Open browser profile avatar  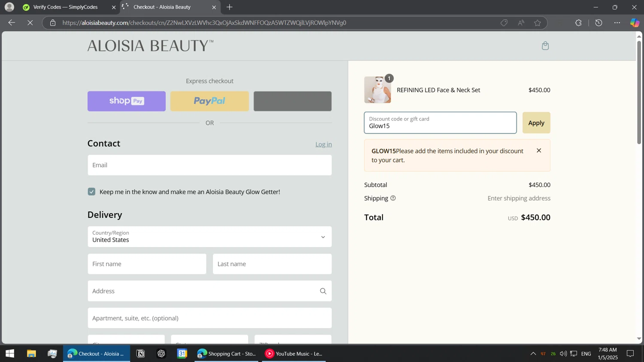[x=9, y=7]
